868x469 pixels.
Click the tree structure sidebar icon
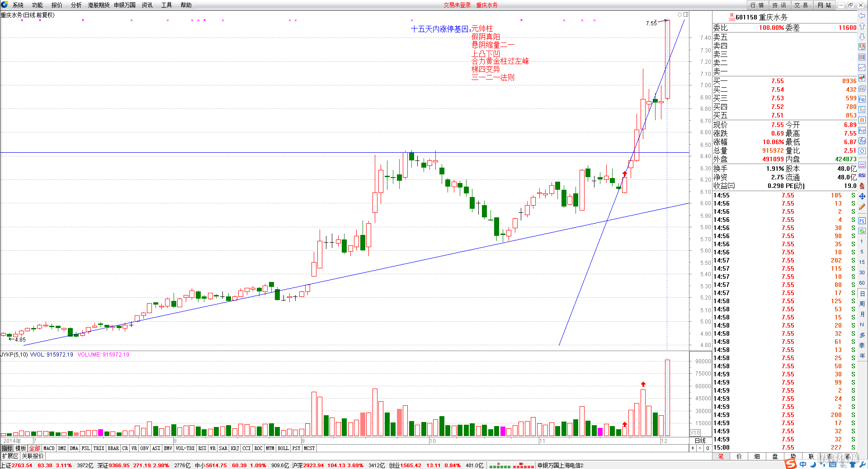tap(862, 109)
